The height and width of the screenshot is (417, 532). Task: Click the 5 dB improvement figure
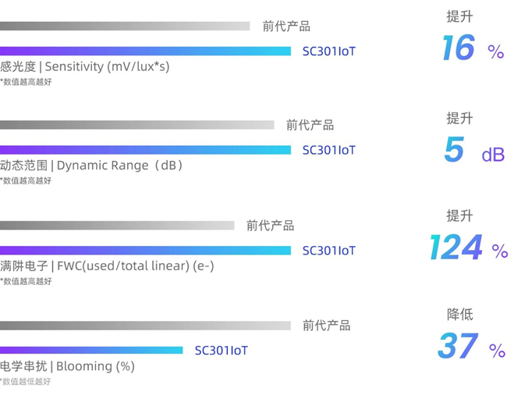[473, 151]
